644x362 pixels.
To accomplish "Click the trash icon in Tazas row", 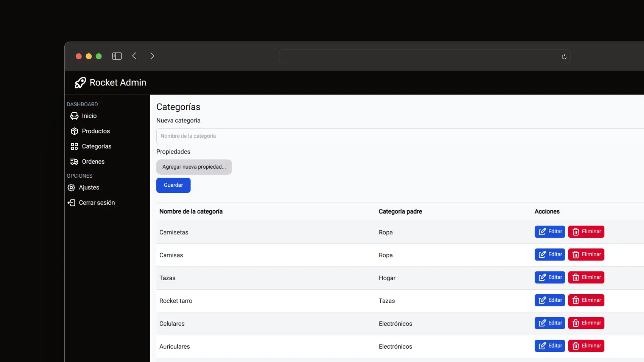I will coord(576,277).
